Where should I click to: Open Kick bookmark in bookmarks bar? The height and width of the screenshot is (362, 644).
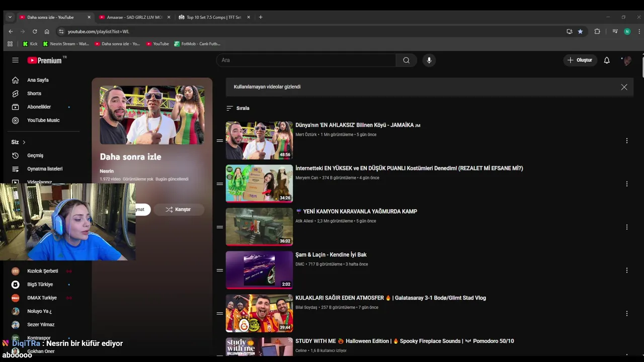point(30,44)
